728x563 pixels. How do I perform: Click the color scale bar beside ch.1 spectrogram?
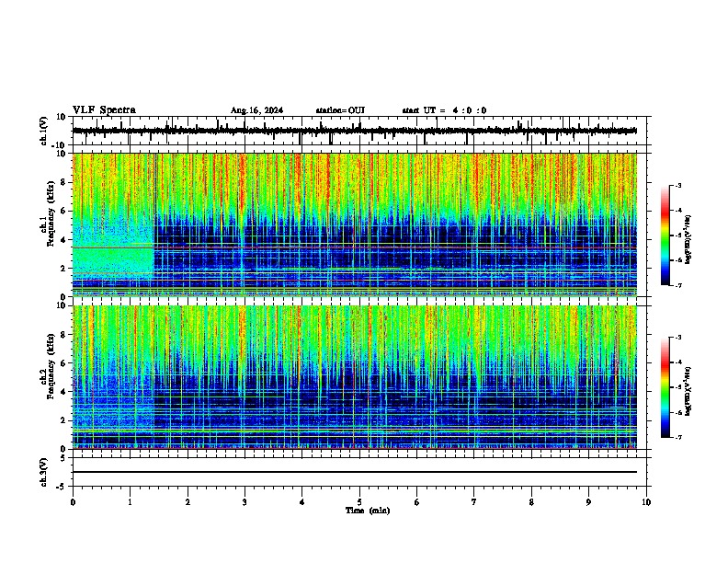click(665, 236)
